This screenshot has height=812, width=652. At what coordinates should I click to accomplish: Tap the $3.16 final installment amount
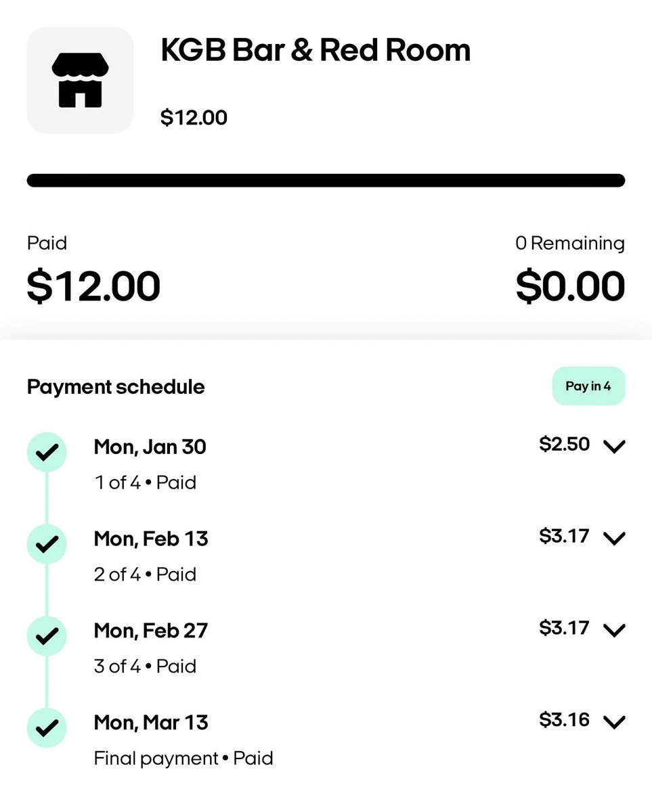click(x=565, y=721)
